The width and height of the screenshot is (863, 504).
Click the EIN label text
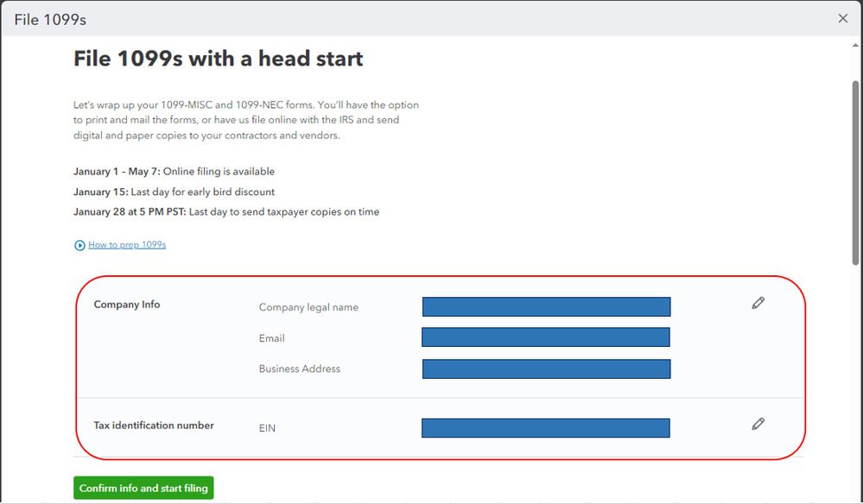pyautogui.click(x=267, y=428)
